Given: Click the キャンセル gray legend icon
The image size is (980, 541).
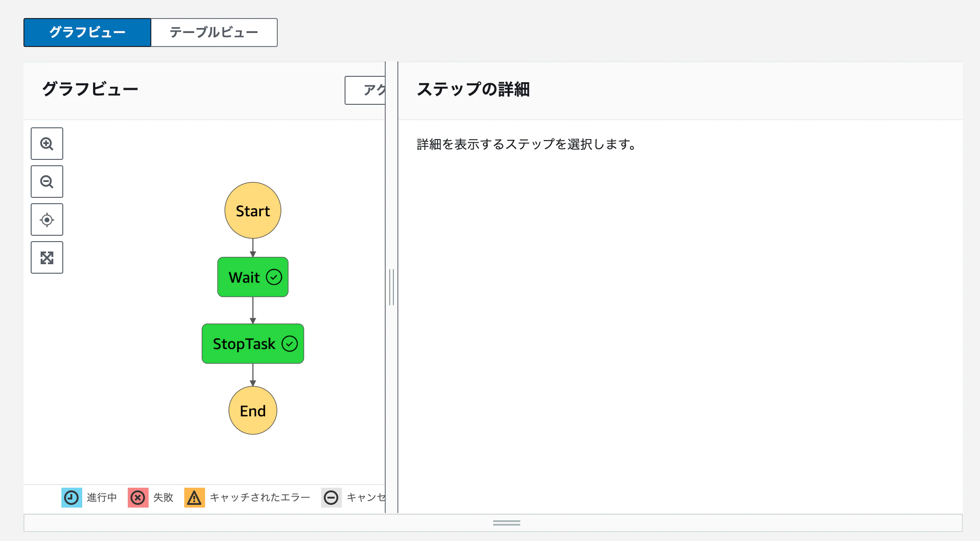Looking at the screenshot, I should tap(331, 497).
